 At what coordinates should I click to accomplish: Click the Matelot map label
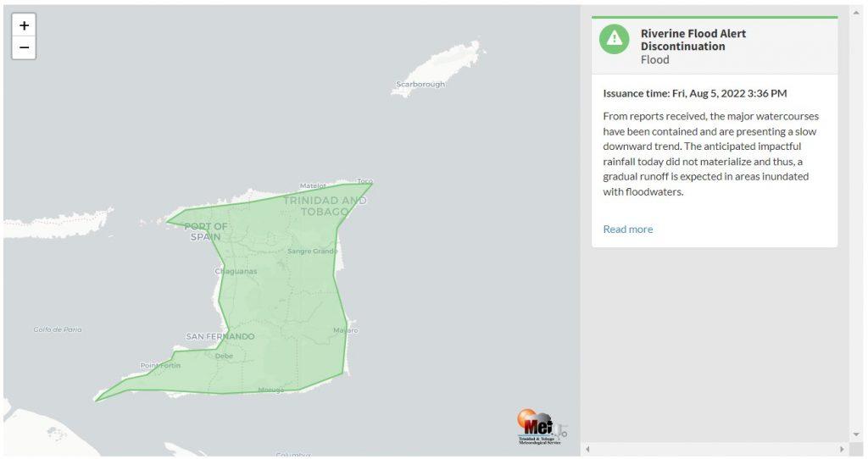click(x=313, y=185)
